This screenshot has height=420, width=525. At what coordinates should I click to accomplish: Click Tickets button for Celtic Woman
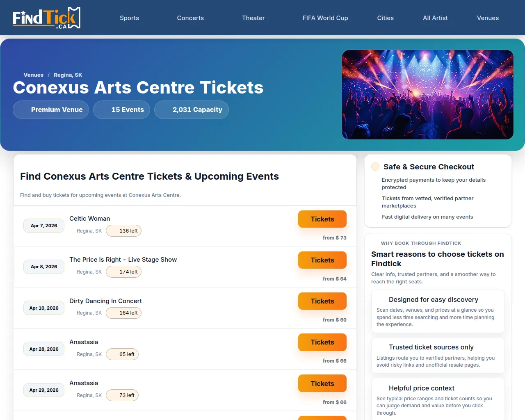tap(322, 219)
